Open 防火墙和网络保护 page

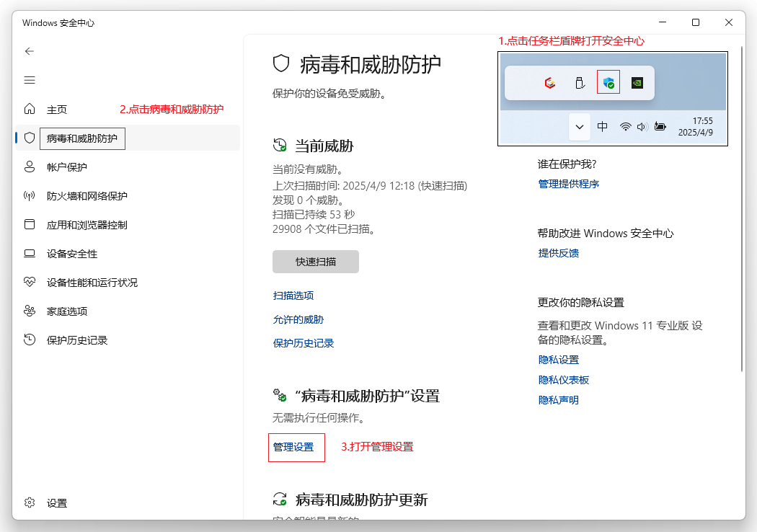point(87,195)
